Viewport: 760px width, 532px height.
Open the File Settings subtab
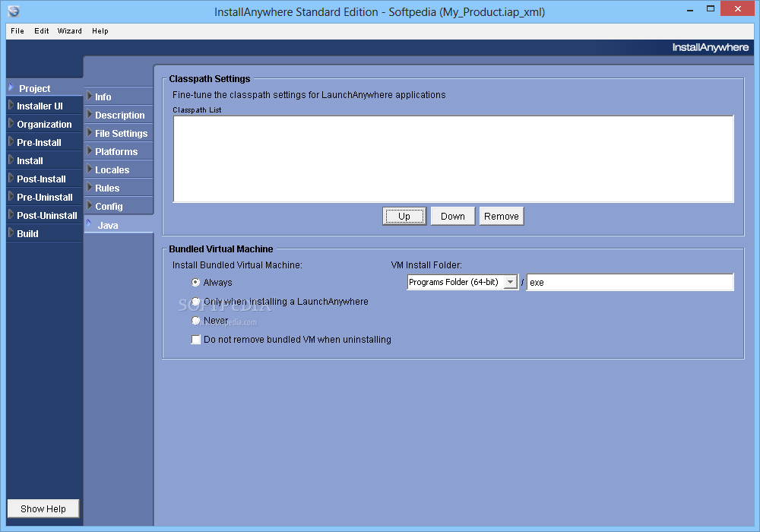coord(119,133)
